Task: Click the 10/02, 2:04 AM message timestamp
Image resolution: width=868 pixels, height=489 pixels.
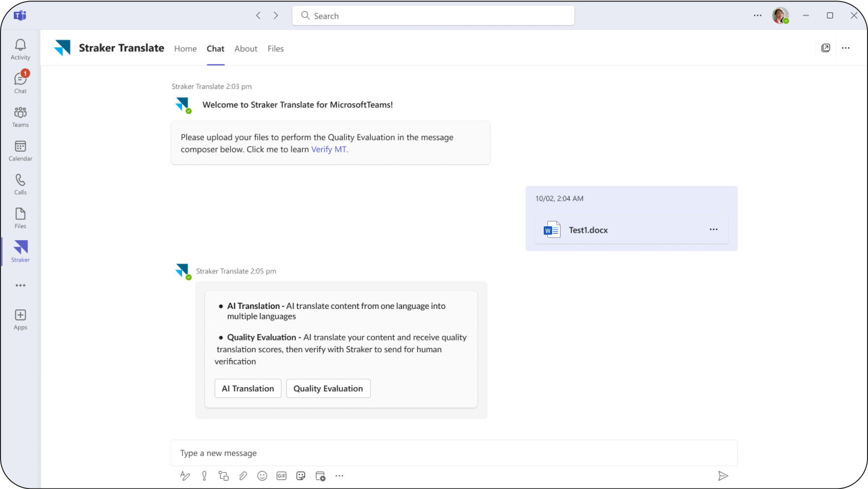Action: click(x=559, y=199)
